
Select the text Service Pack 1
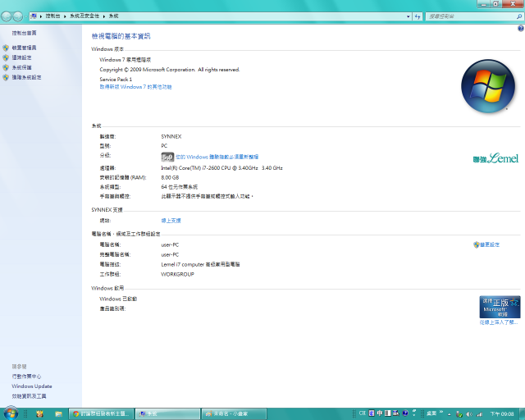(116, 80)
